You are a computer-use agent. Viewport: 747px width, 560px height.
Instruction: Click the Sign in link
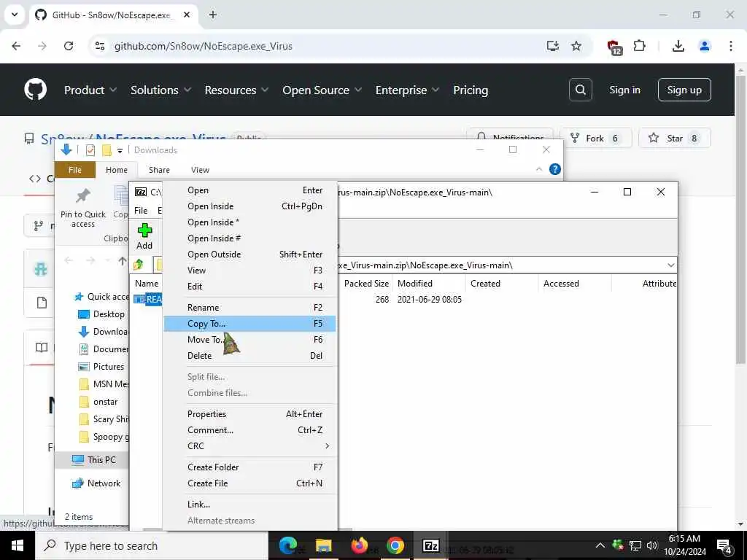click(x=624, y=90)
